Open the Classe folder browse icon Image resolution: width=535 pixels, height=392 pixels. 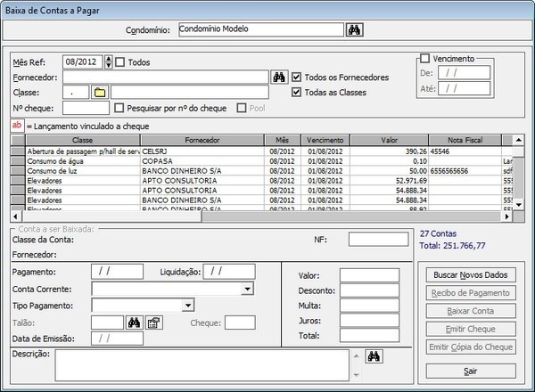tap(99, 92)
